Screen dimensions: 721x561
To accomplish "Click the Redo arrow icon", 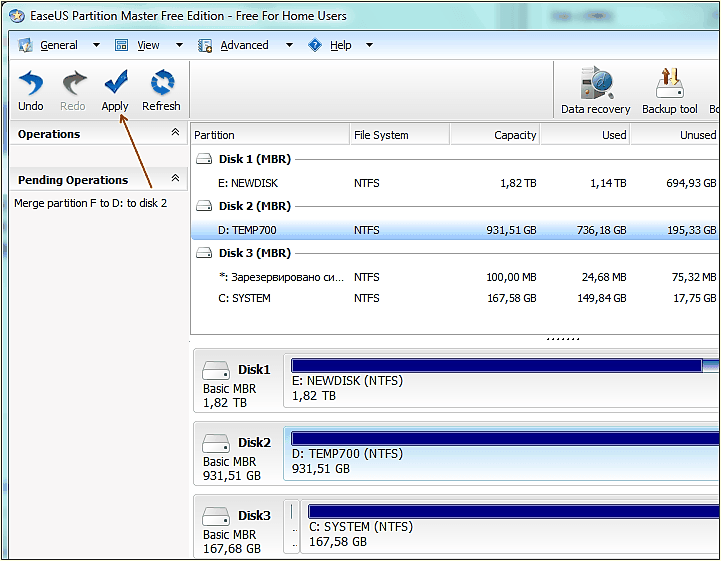I will tap(74, 83).
